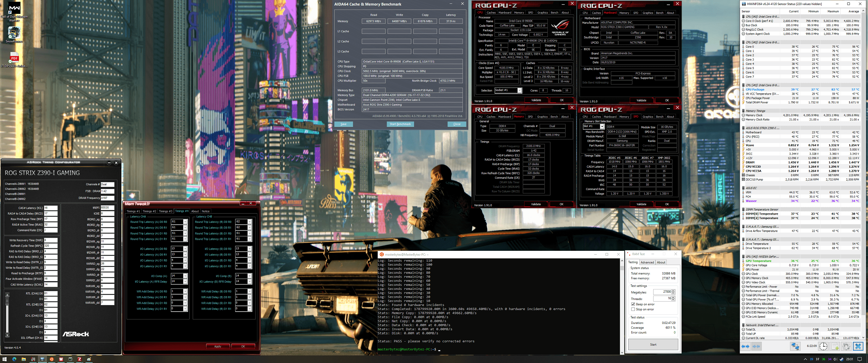
Task: Click the tCL CAS# Latency input field
Action: pyautogui.click(x=50, y=208)
